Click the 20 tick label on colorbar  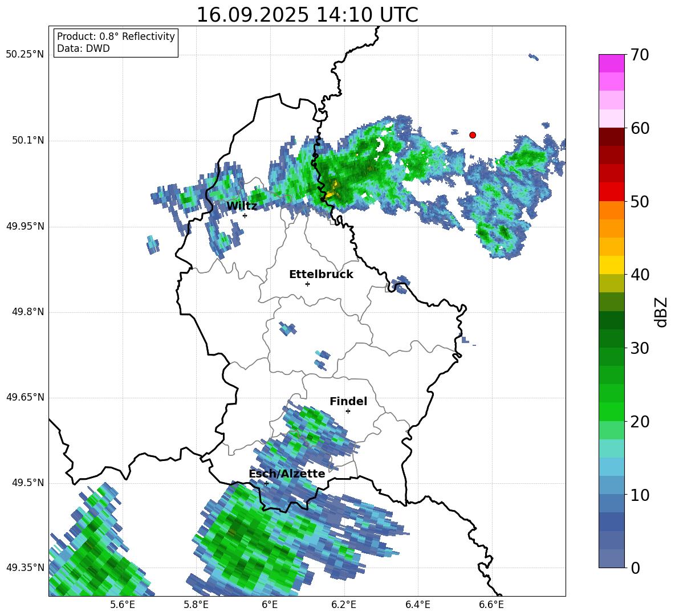(x=640, y=422)
